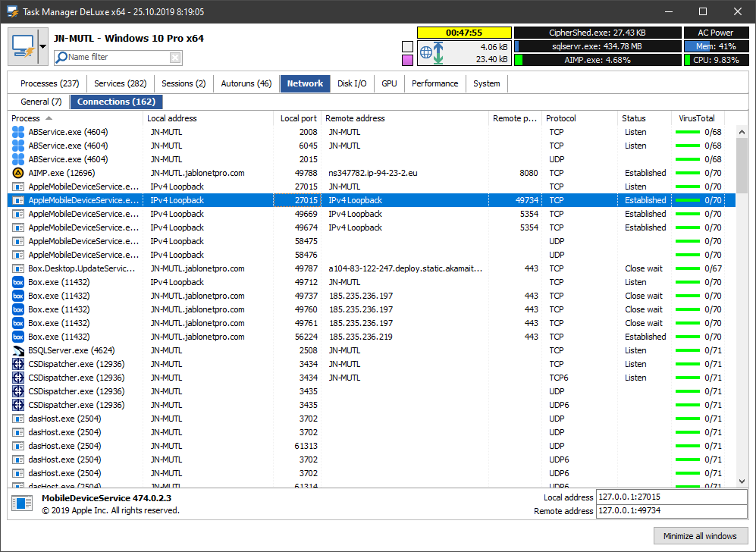
Task: Sort by Protocol column header
Action: tap(579, 118)
